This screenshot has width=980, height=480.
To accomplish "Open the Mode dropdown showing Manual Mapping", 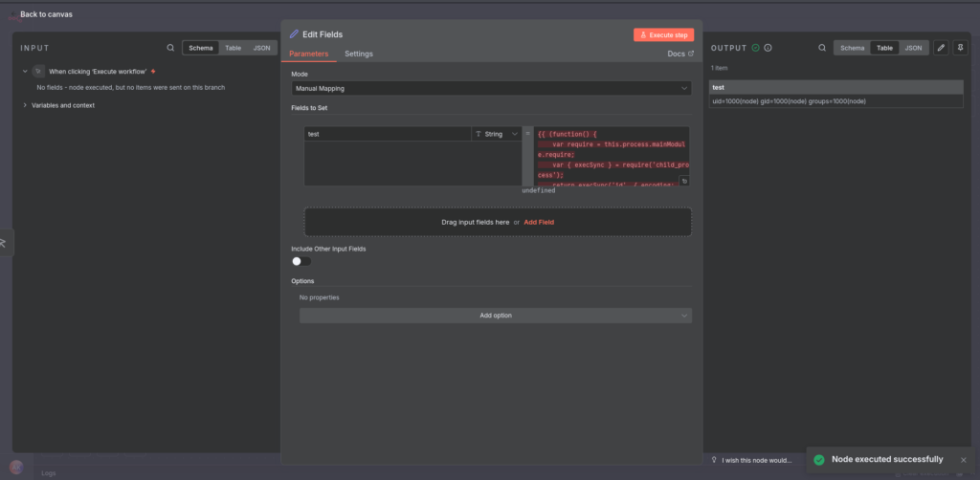I will tap(491, 88).
